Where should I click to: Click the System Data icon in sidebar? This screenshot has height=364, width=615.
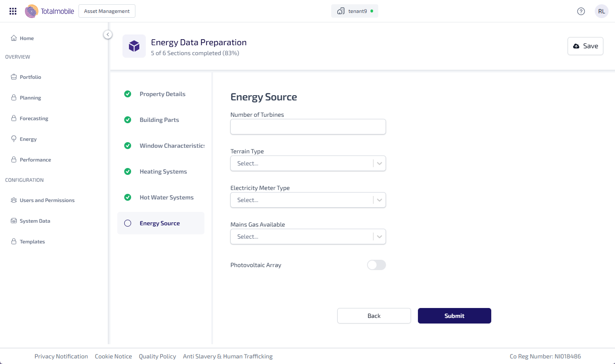pos(14,221)
